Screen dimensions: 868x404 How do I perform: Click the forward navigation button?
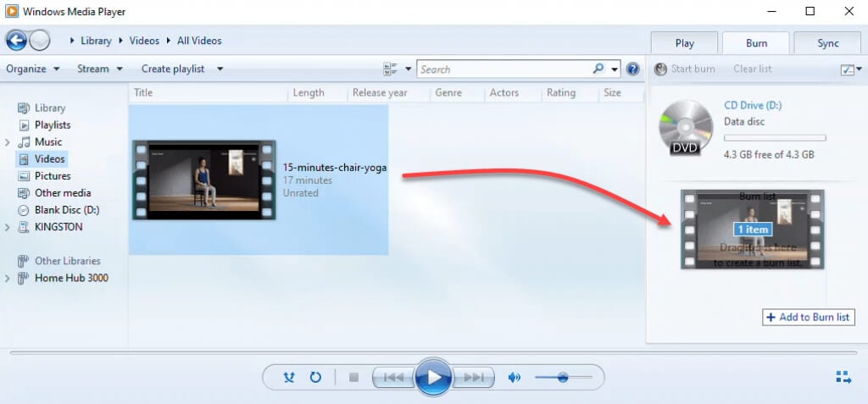coord(39,41)
